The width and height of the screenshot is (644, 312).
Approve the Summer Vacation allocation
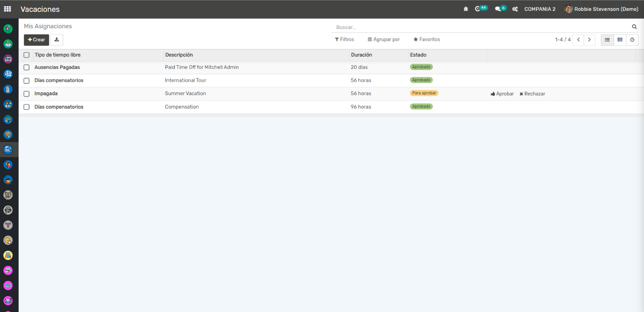point(502,94)
